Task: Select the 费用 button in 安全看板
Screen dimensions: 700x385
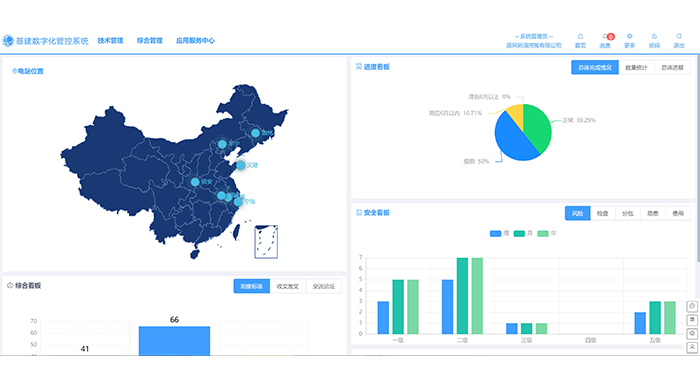Action: pos(678,213)
